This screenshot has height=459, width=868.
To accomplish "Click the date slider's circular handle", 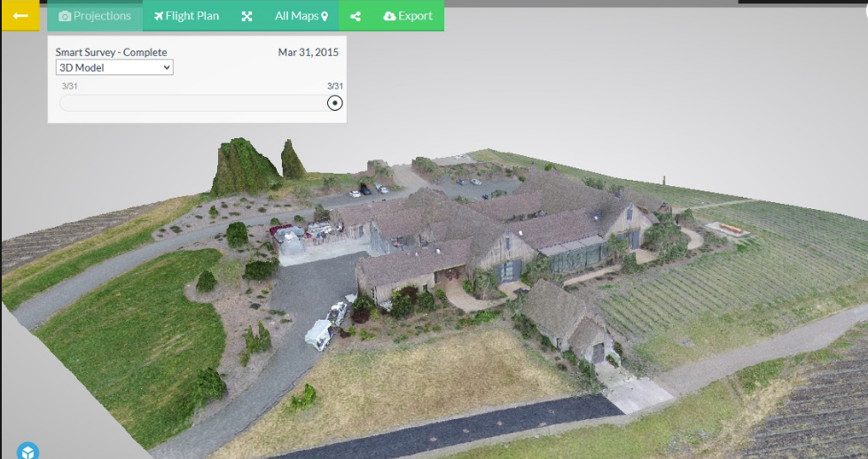I will (x=334, y=103).
